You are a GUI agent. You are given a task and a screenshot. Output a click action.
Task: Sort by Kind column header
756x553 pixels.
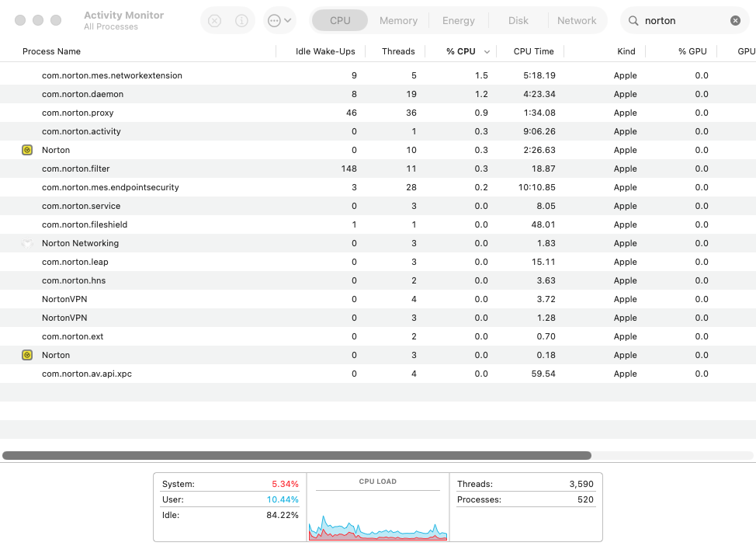pos(626,51)
